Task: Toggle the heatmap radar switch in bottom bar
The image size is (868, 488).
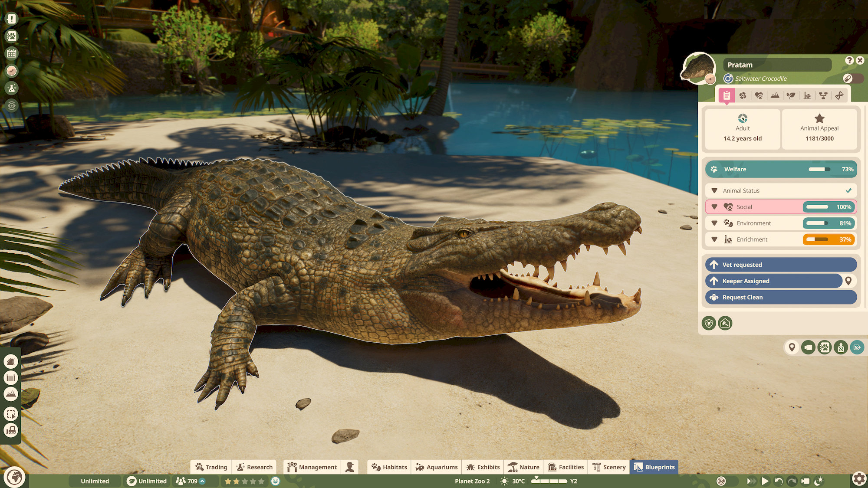Action: point(727,481)
